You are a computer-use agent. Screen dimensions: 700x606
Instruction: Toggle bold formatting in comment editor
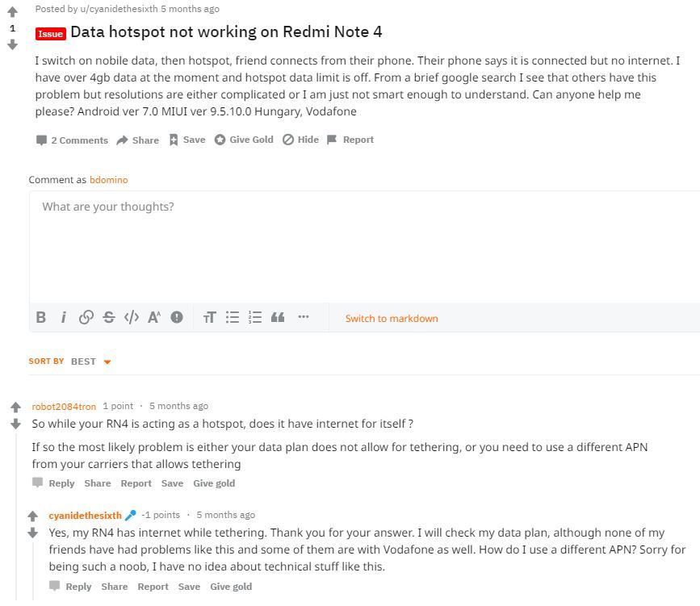(41, 318)
